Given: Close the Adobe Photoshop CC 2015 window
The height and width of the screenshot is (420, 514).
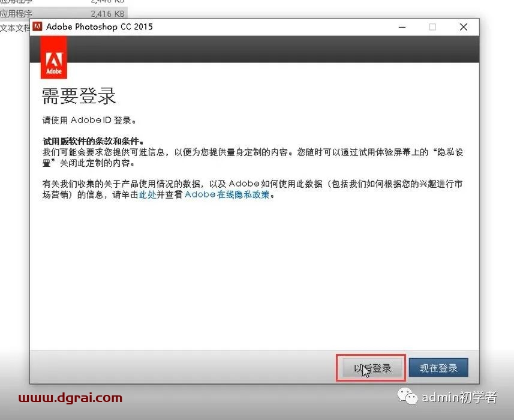Looking at the screenshot, I should [463, 27].
